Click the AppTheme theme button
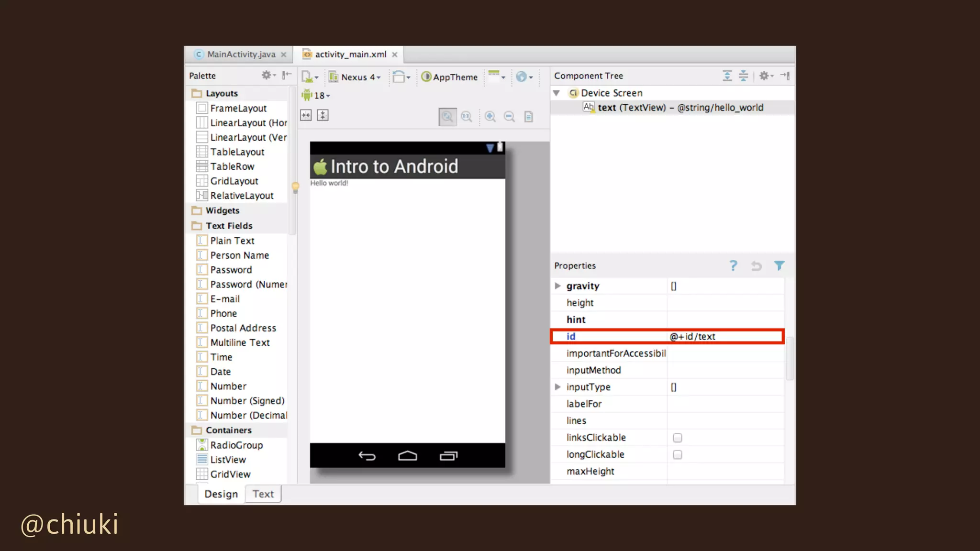Viewport: 980px width, 551px height. pos(450,77)
